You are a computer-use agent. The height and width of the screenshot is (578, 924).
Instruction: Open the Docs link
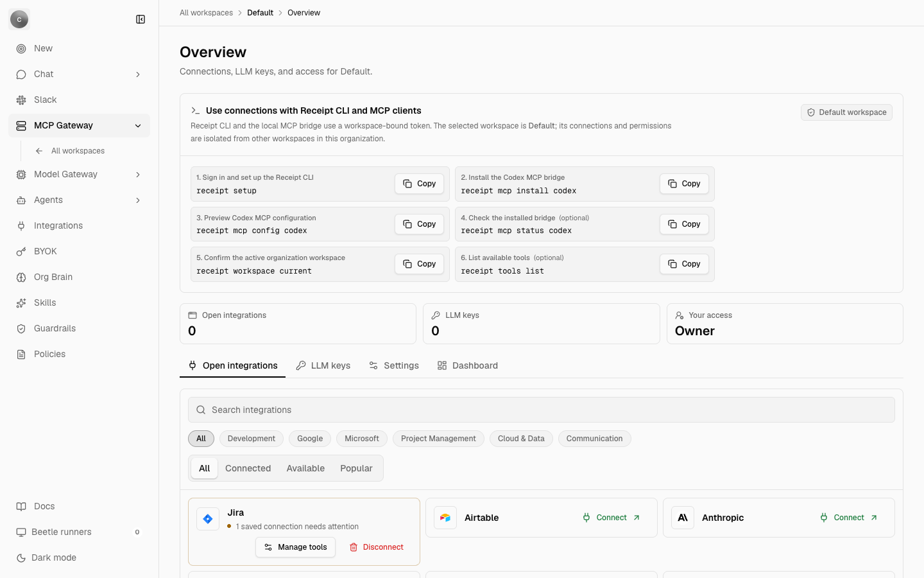point(79,506)
